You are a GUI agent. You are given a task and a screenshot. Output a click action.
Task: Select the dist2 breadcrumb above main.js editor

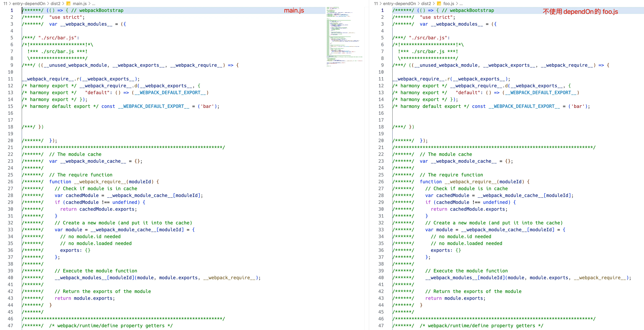[55, 3]
